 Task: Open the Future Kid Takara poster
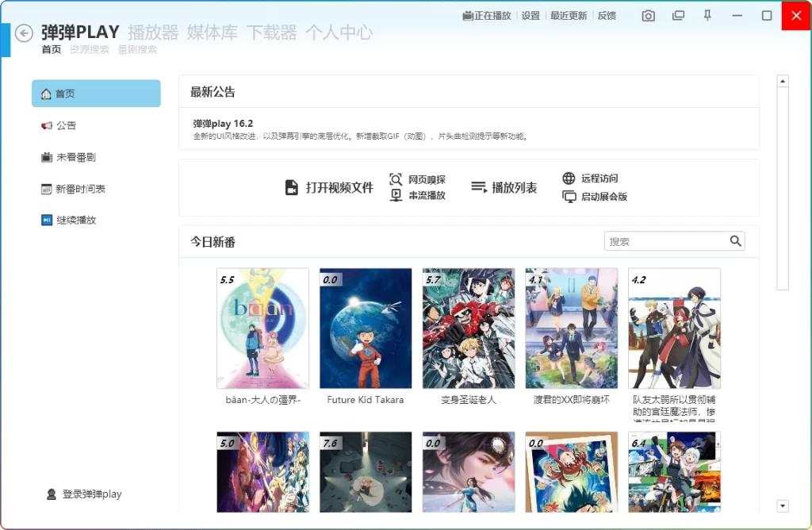(x=366, y=328)
